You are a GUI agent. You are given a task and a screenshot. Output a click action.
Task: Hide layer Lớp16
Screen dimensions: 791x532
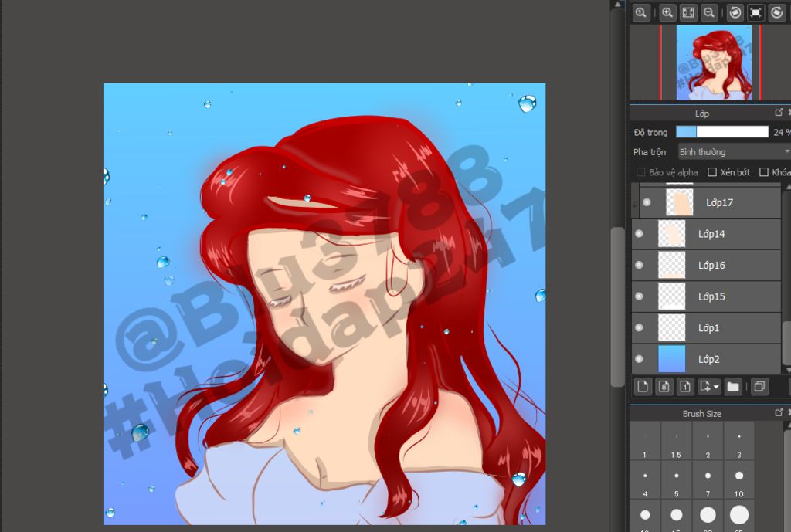(x=639, y=266)
